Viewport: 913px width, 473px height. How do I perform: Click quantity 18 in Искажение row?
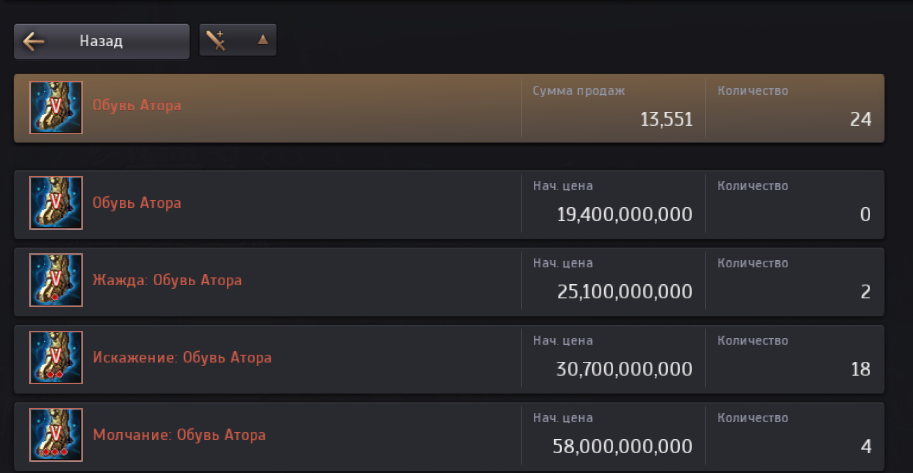(860, 369)
